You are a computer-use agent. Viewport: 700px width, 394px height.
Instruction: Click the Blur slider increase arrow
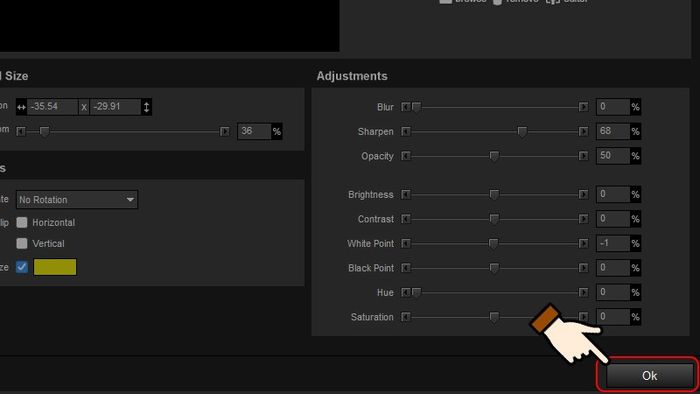[x=583, y=107]
